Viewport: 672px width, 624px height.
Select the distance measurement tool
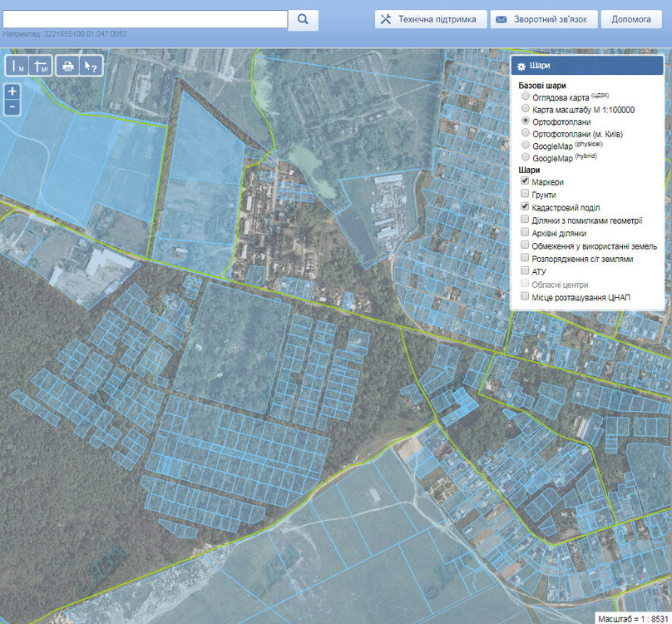click(x=17, y=66)
